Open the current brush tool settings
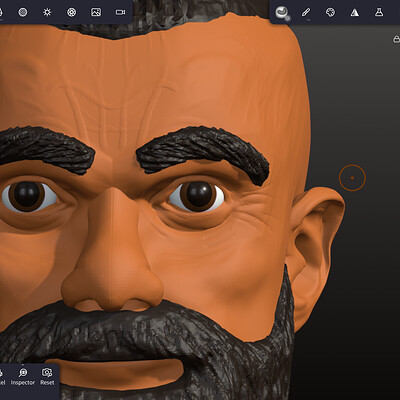400x400 pixels. click(282, 13)
